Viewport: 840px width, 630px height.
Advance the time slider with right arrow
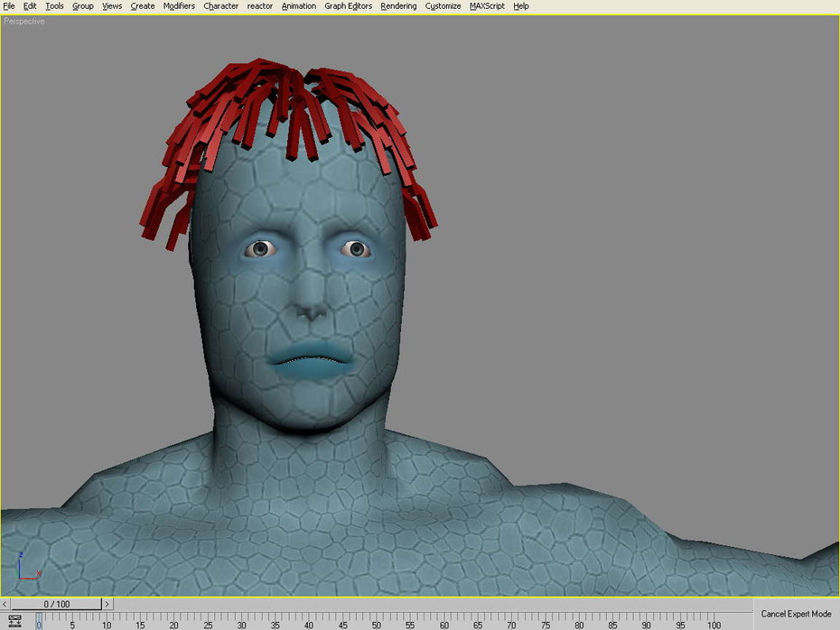(107, 604)
